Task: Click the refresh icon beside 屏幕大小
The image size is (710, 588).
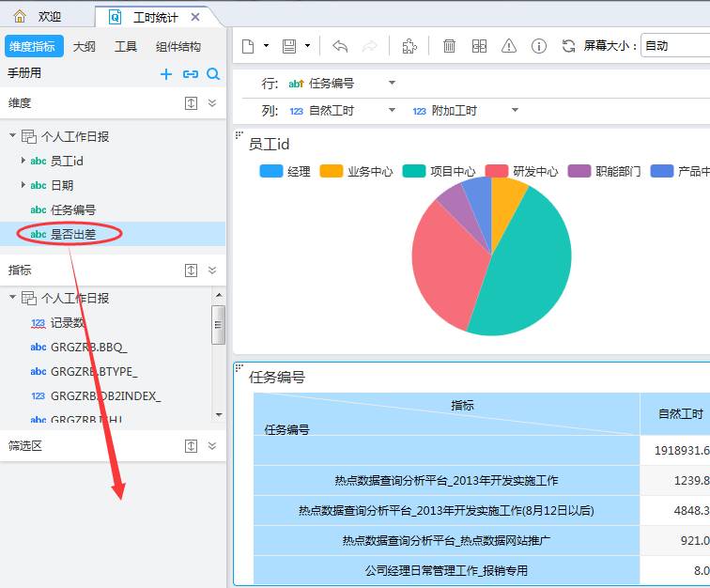Action: tap(568, 46)
